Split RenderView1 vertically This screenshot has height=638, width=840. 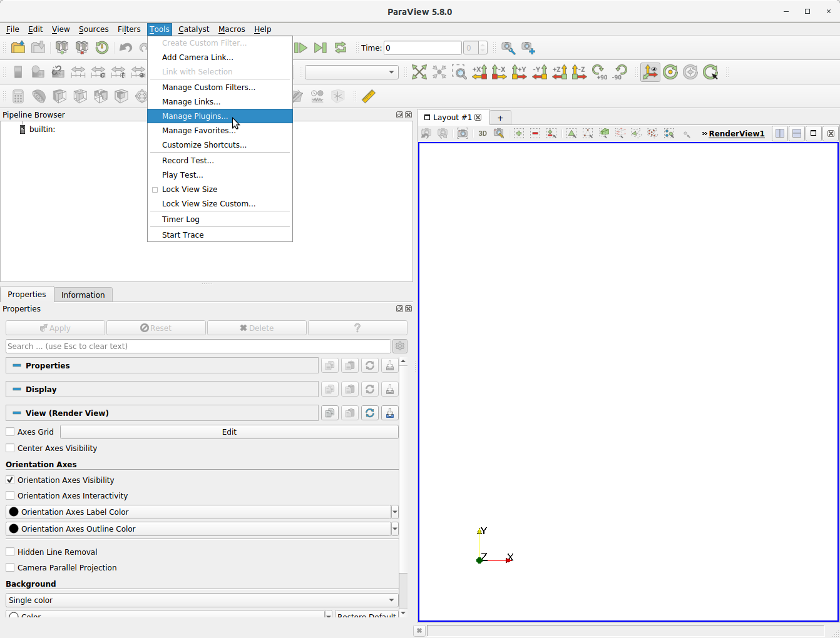(x=797, y=133)
